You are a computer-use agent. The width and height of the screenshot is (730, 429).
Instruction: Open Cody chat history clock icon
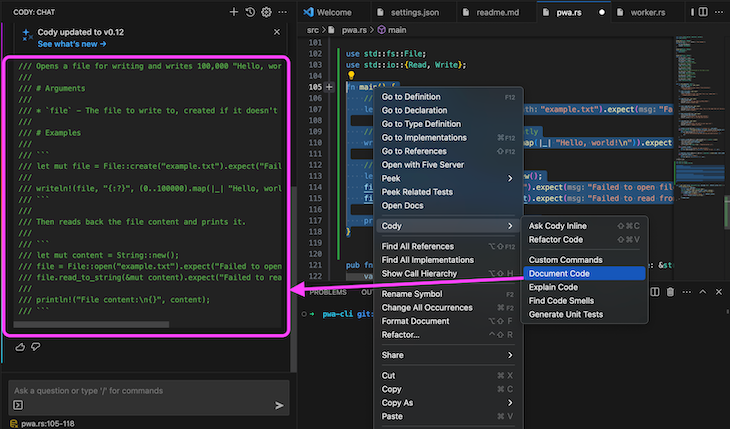(250, 12)
